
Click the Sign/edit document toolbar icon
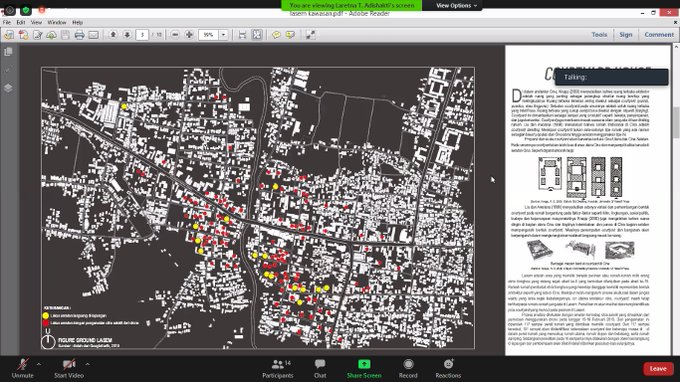(x=38, y=35)
